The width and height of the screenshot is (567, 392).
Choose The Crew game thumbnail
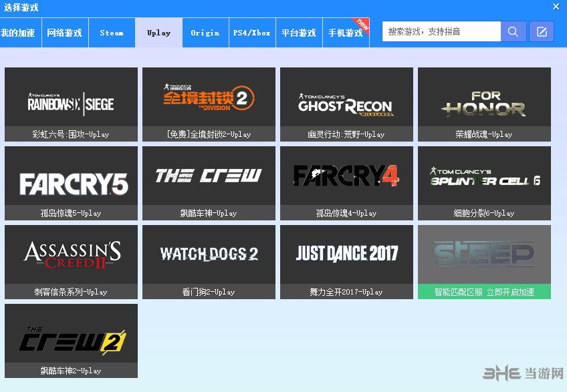pyautogui.click(x=209, y=176)
